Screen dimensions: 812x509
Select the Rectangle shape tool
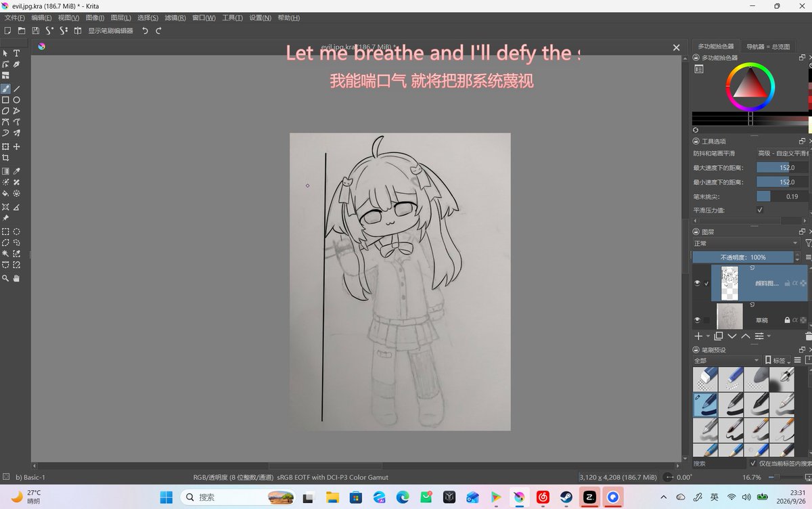[5, 99]
